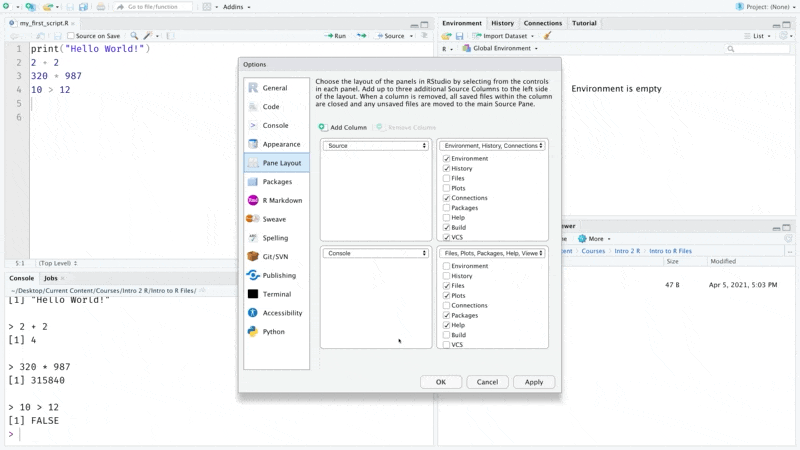Select the Packages options category
The height and width of the screenshot is (450, 800).
[x=276, y=182]
